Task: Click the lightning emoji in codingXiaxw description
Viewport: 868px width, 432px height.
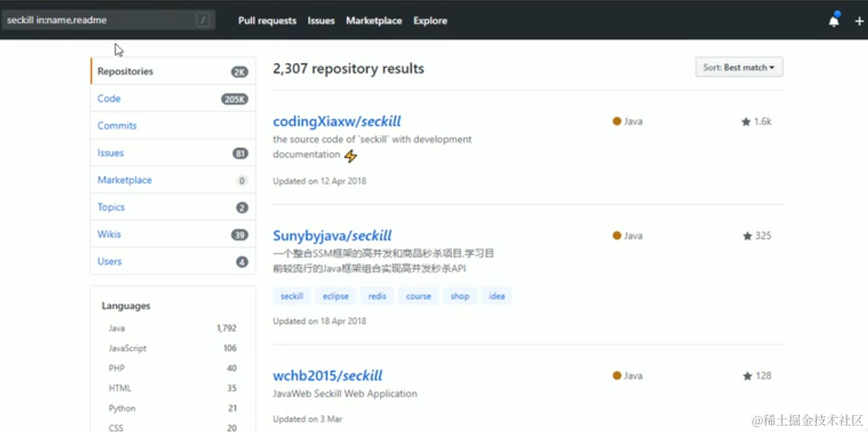Action: pos(350,156)
